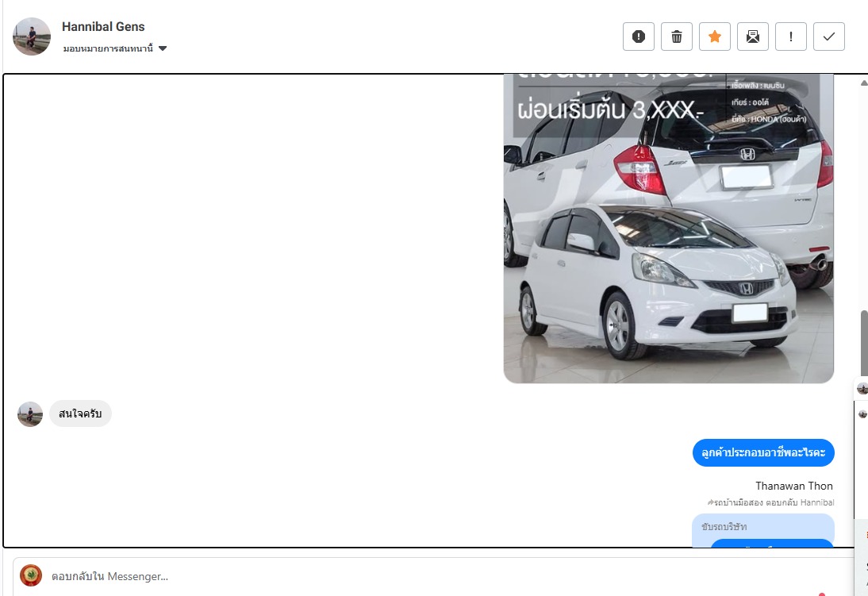Click the scrollbar up arrow

864,83
